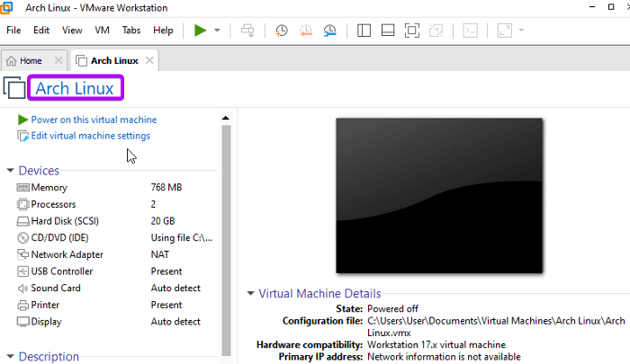Viewport: 630px width, 364px height.
Task: Click Workstation 17.x virtual machine text
Action: [436, 345]
